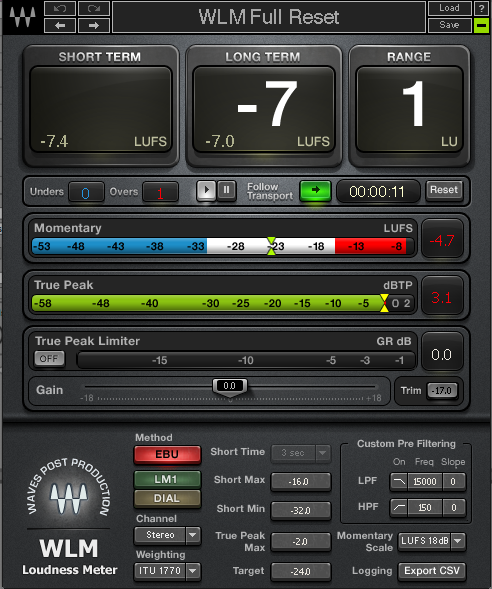Expand the Short Time dropdown arrow
Image resolution: width=492 pixels, height=589 pixels.
(323, 453)
